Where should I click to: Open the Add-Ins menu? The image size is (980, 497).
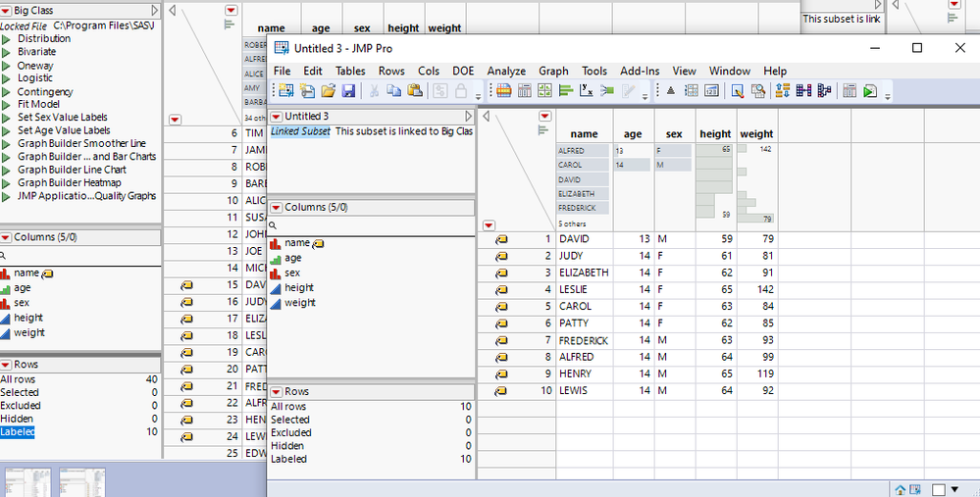(x=640, y=72)
